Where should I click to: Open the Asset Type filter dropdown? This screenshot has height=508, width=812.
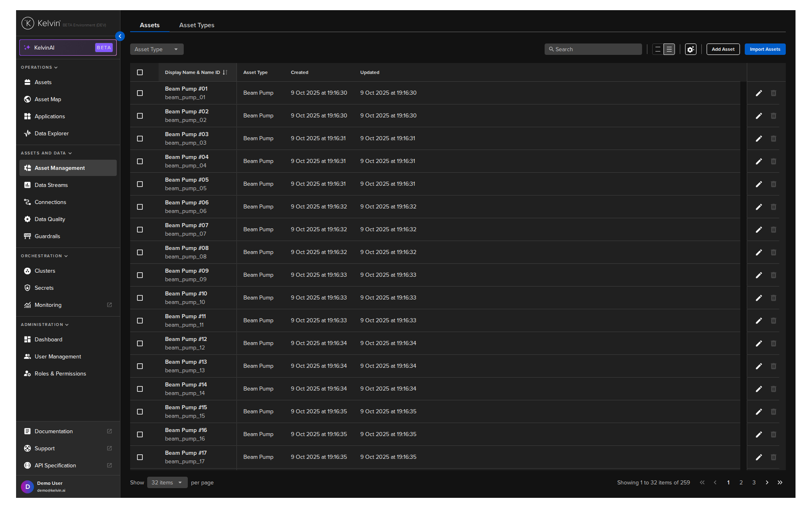(156, 50)
